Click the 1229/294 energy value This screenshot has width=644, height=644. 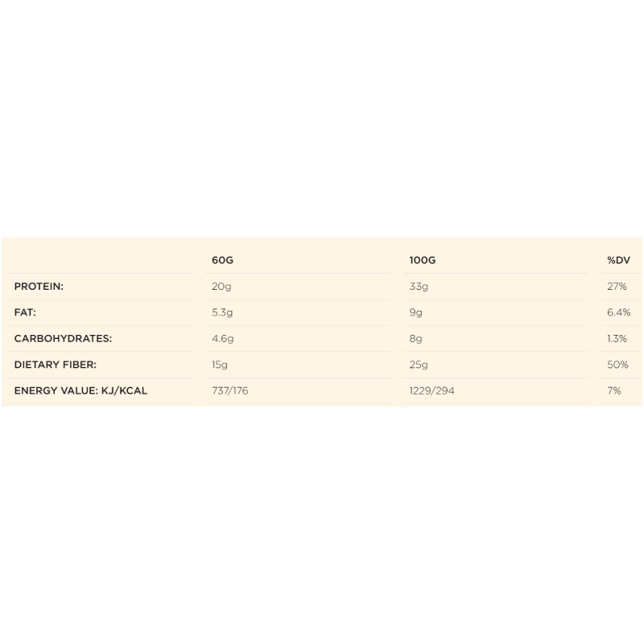[x=431, y=390]
